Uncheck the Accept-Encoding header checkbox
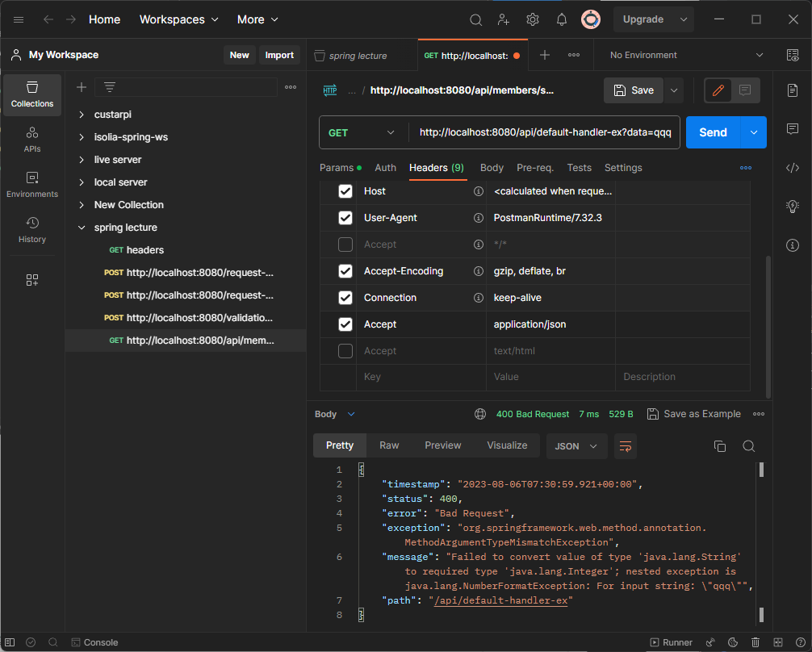The height and width of the screenshot is (652, 812). pos(345,271)
